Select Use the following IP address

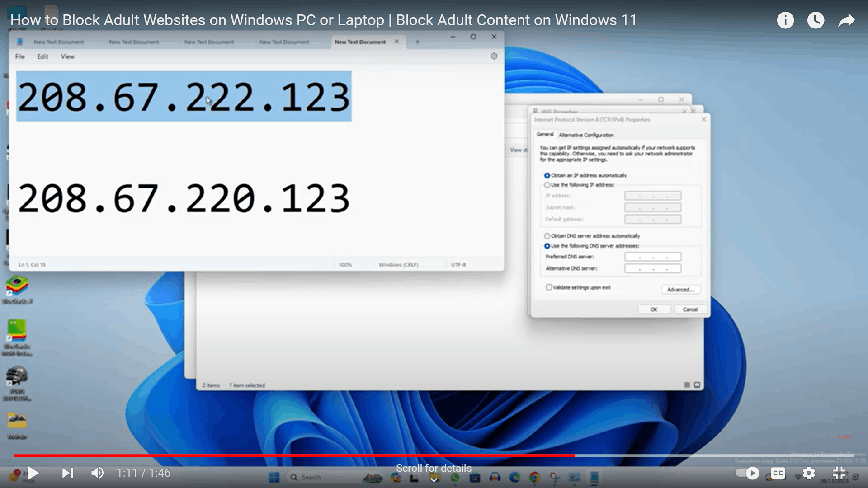(x=547, y=185)
